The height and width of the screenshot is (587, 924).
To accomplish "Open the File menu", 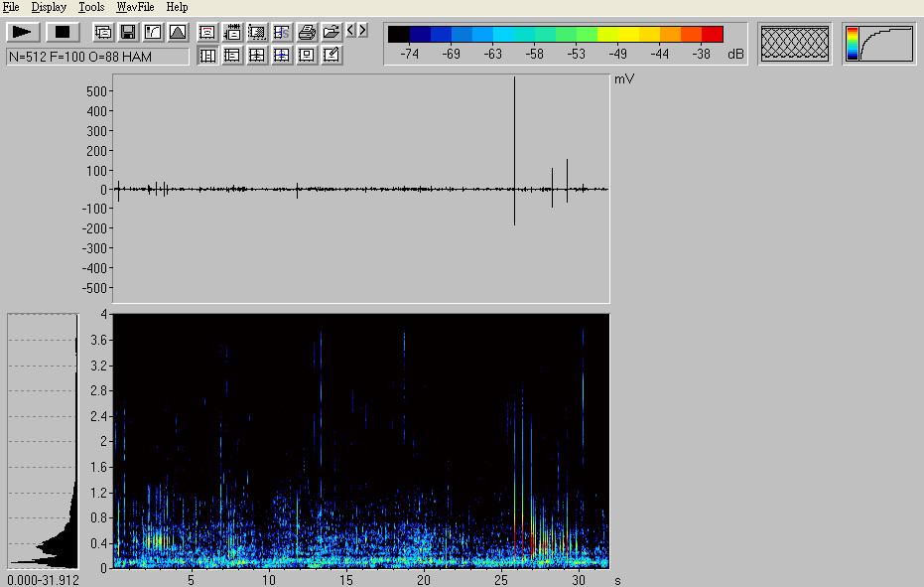I will (11, 7).
